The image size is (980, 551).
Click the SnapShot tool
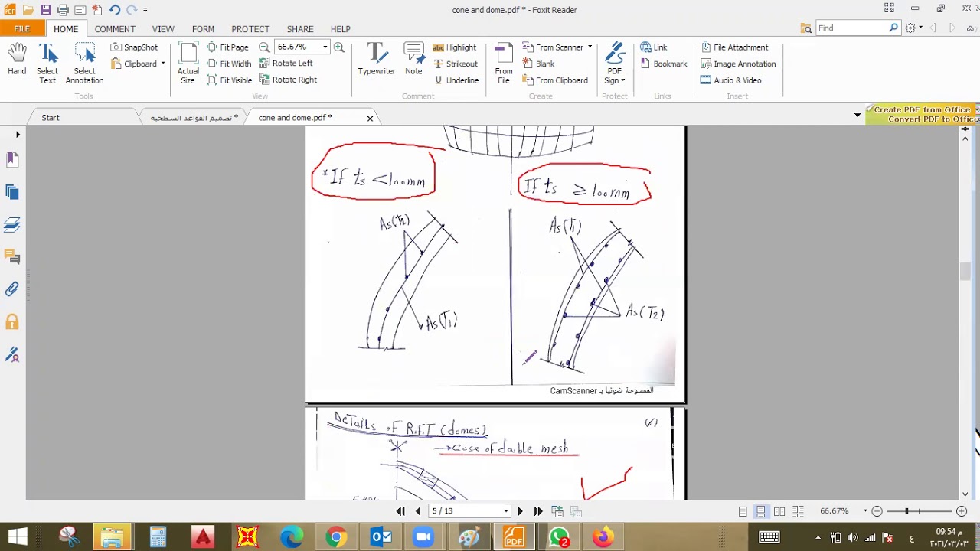(134, 47)
